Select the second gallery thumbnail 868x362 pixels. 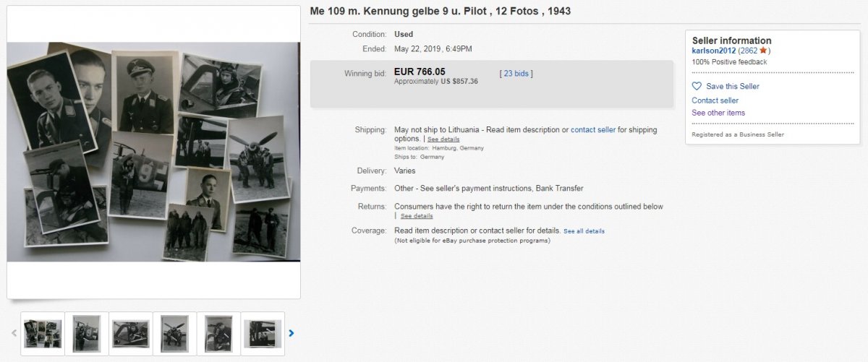click(x=87, y=333)
